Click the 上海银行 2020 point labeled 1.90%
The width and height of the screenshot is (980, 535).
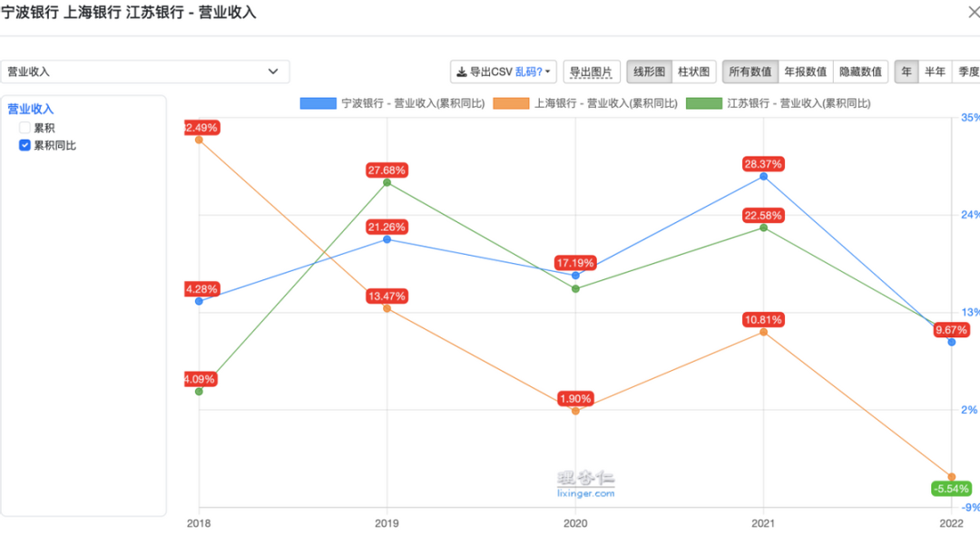(x=575, y=411)
